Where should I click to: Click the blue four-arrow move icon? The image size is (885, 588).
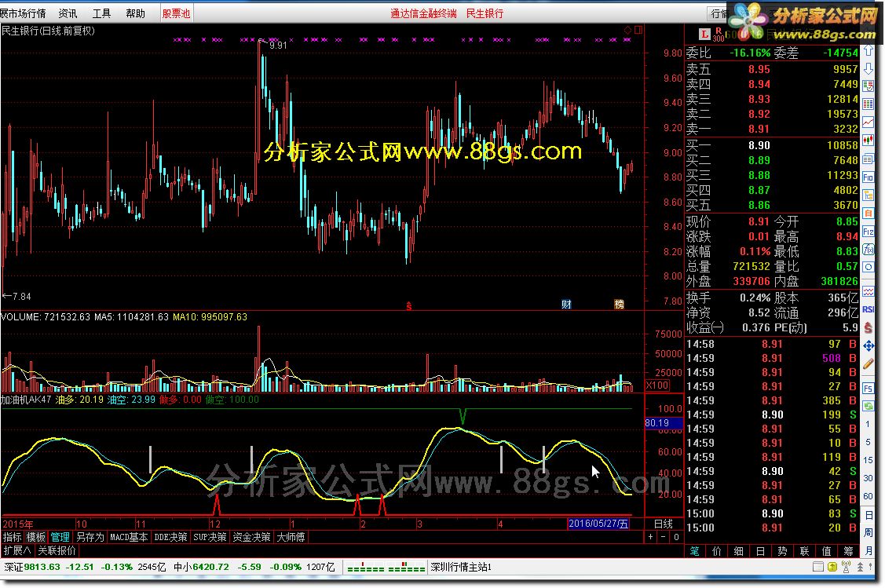(868, 346)
